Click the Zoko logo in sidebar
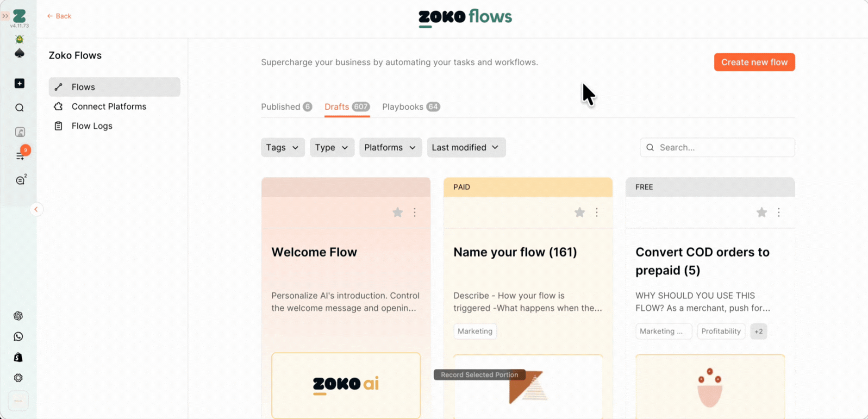 tap(19, 16)
